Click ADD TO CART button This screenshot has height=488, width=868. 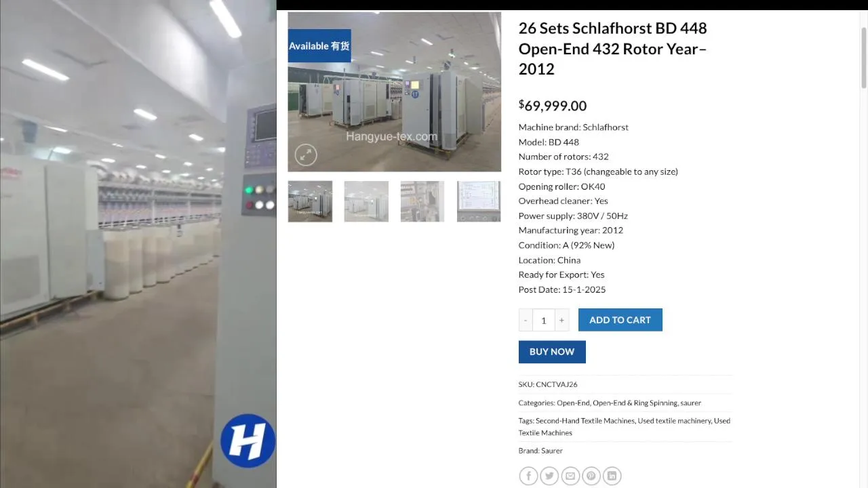(x=620, y=320)
